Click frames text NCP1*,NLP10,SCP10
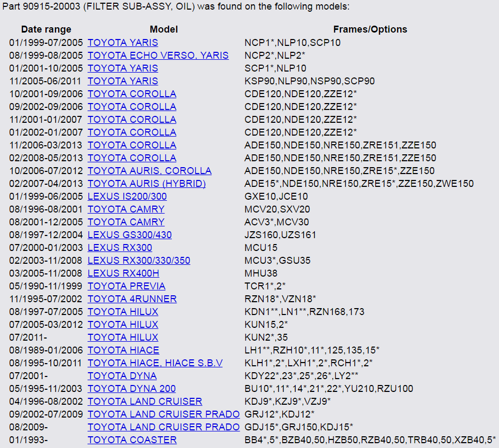The width and height of the screenshot is (499, 448). (x=292, y=42)
